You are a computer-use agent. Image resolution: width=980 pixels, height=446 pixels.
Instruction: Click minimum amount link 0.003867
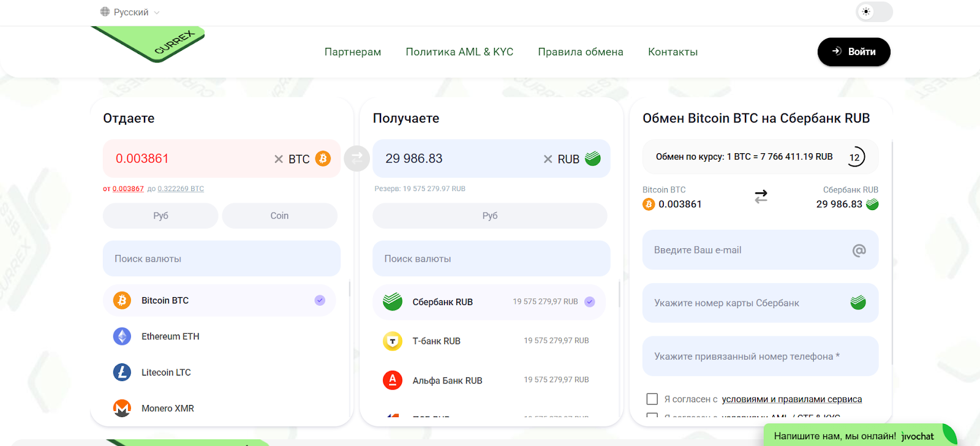point(128,189)
